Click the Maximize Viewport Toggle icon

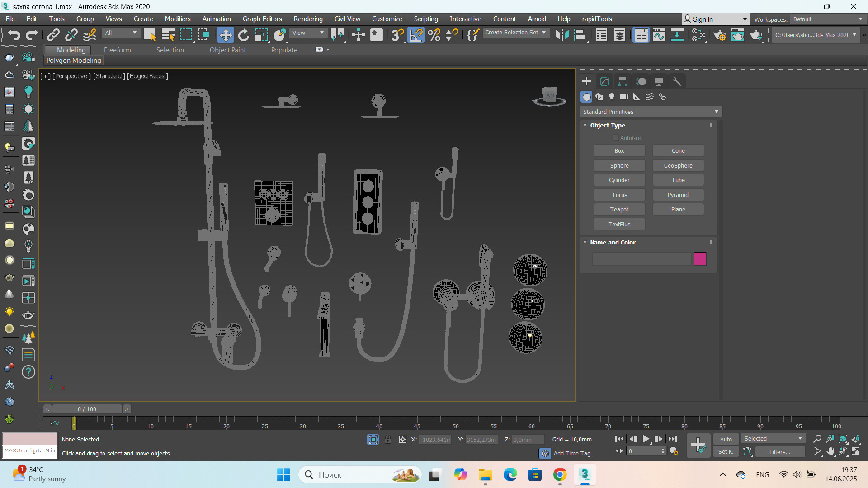click(856, 451)
